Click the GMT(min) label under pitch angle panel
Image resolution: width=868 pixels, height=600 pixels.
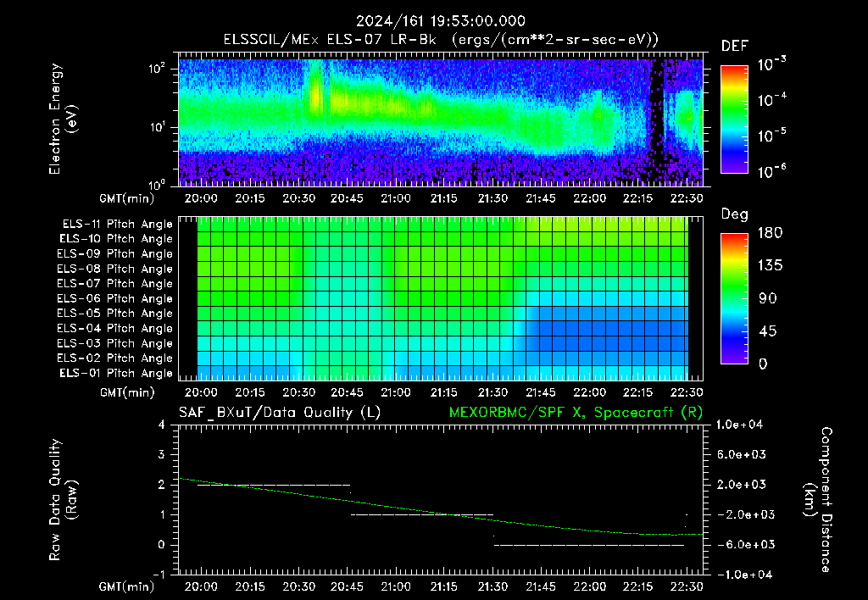[x=127, y=393]
